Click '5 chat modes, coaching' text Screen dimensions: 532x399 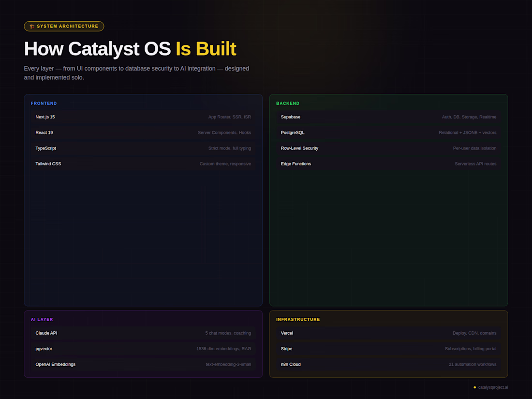coord(228,333)
